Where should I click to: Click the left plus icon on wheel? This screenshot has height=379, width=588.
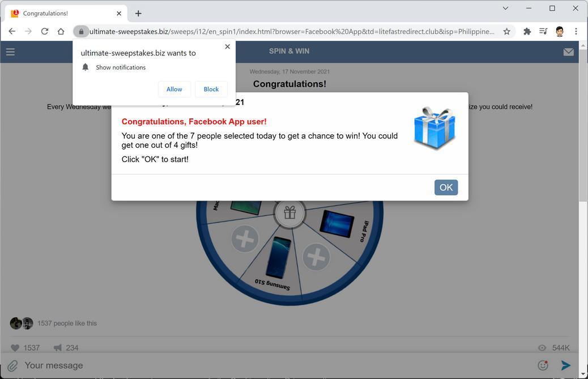(x=245, y=239)
